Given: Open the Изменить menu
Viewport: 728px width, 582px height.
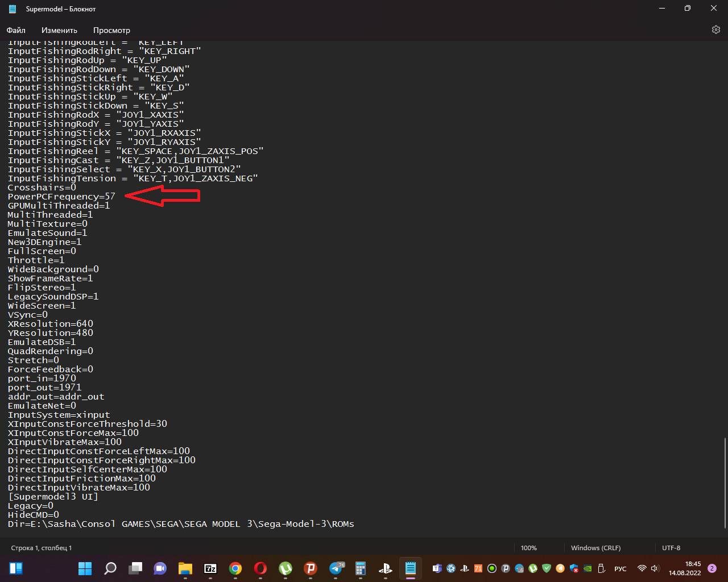Looking at the screenshot, I should click(x=59, y=30).
